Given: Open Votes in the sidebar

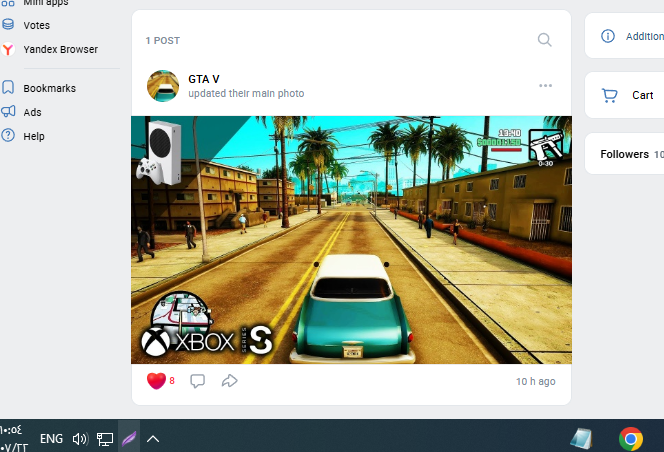Looking at the screenshot, I should (36, 25).
